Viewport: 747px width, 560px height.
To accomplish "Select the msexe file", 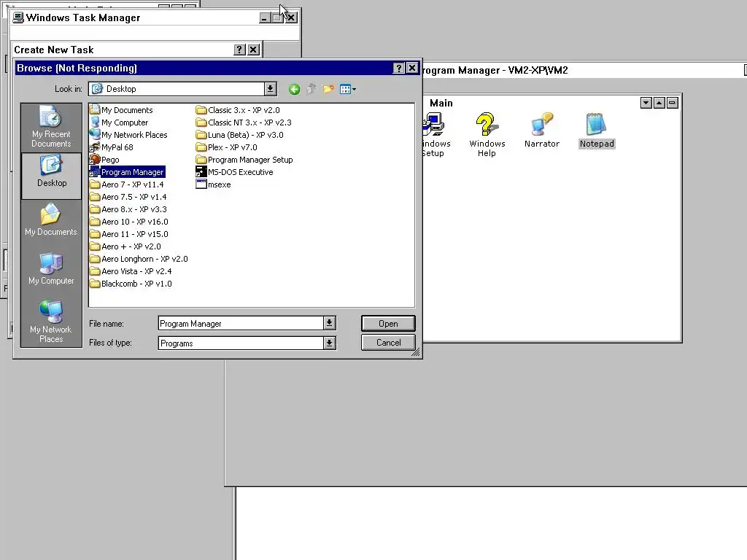I will click(214, 184).
